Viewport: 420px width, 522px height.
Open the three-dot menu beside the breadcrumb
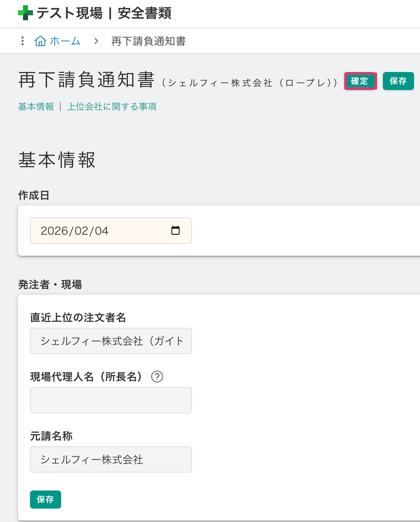coord(22,41)
